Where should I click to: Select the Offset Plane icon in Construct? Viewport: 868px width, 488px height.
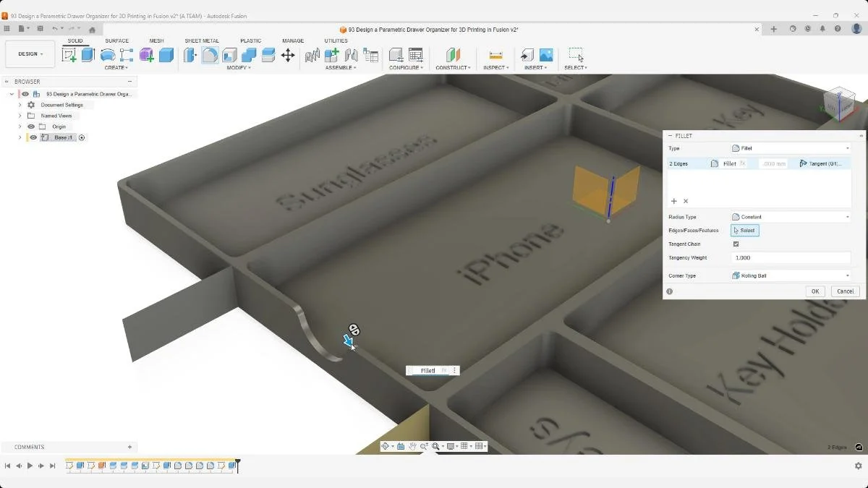point(453,55)
